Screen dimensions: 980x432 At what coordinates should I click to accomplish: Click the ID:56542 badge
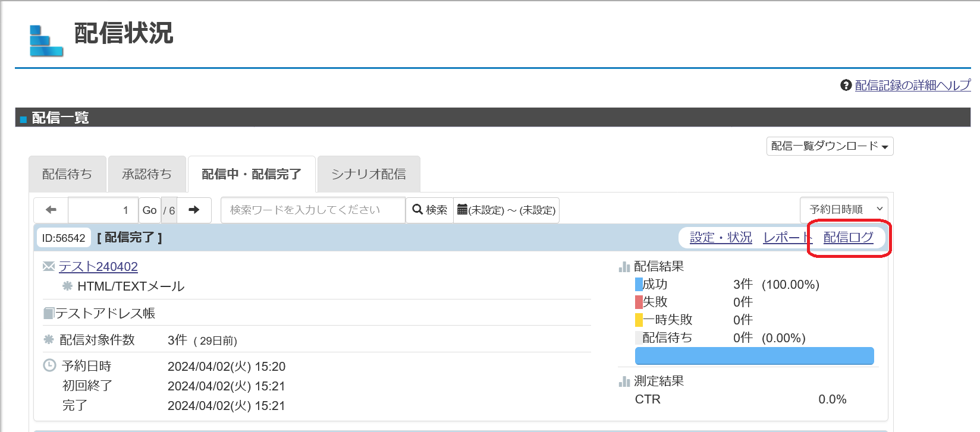click(64, 238)
